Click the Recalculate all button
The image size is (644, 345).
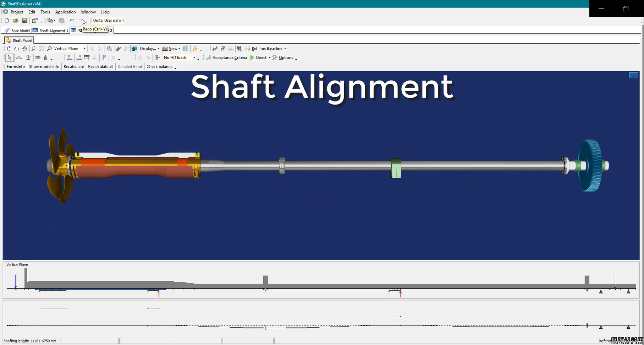point(101,67)
